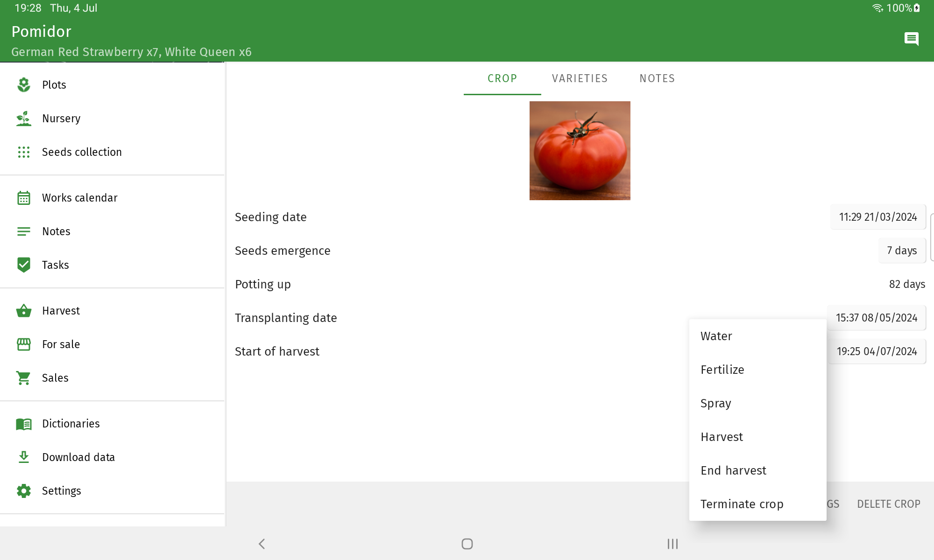
Task: Select Terminate crop from the menu
Action: pos(742,504)
